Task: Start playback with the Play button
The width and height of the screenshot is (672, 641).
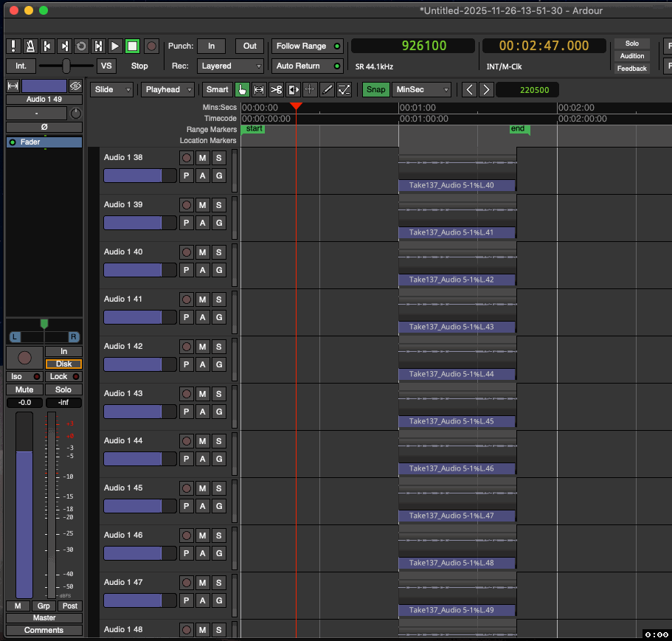Action: 115,46
